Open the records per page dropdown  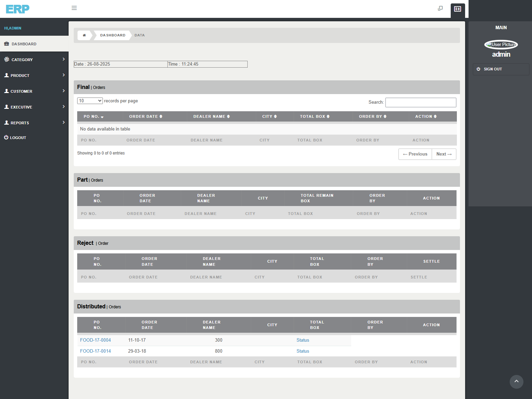tap(90, 101)
